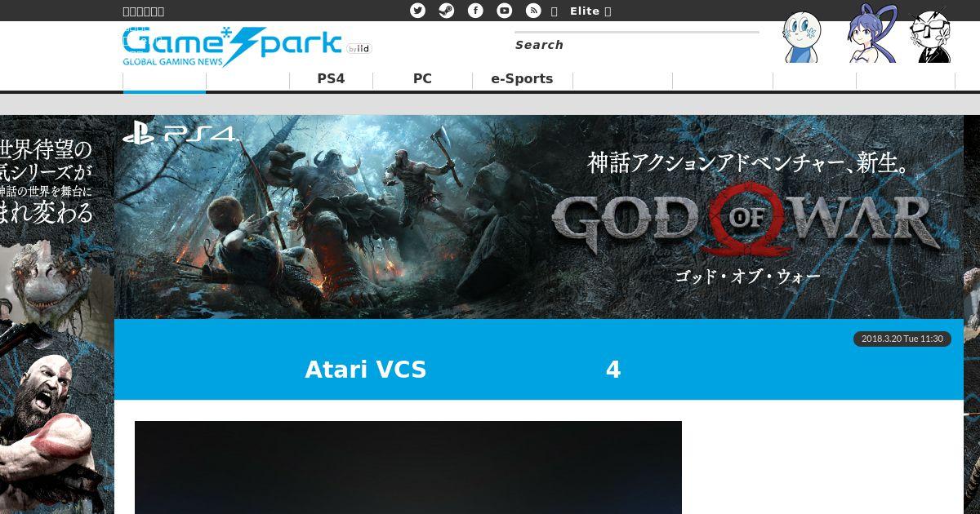Viewport: 980px width, 514px height.
Task: Open the YouTube channel icon
Action: coord(505,11)
